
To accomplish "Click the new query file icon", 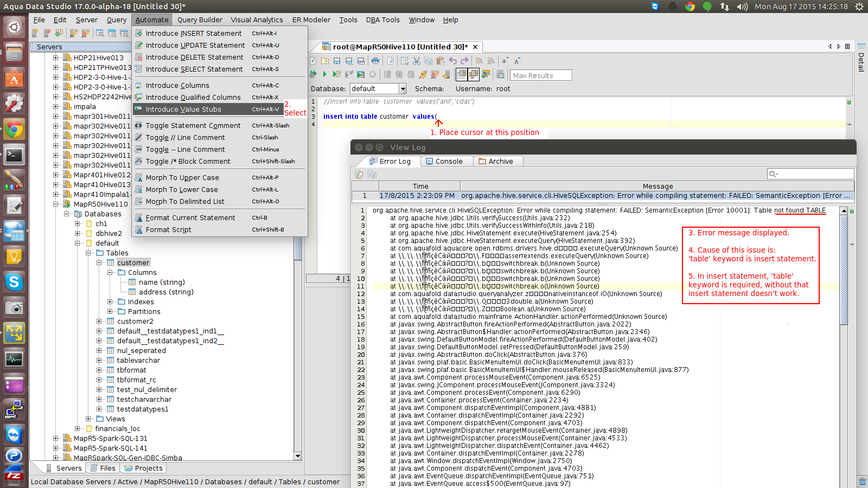I will point(313,61).
